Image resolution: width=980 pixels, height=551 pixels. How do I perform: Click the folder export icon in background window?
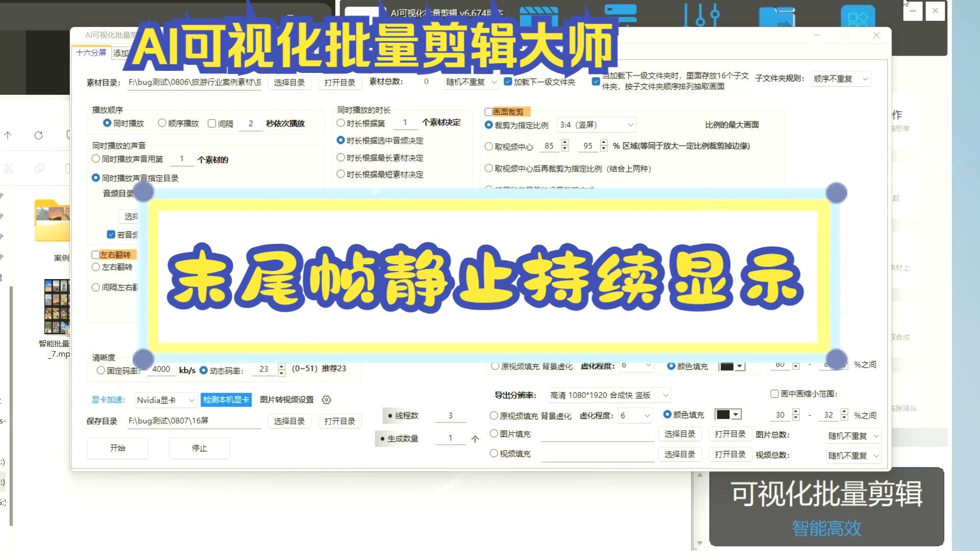click(777, 16)
